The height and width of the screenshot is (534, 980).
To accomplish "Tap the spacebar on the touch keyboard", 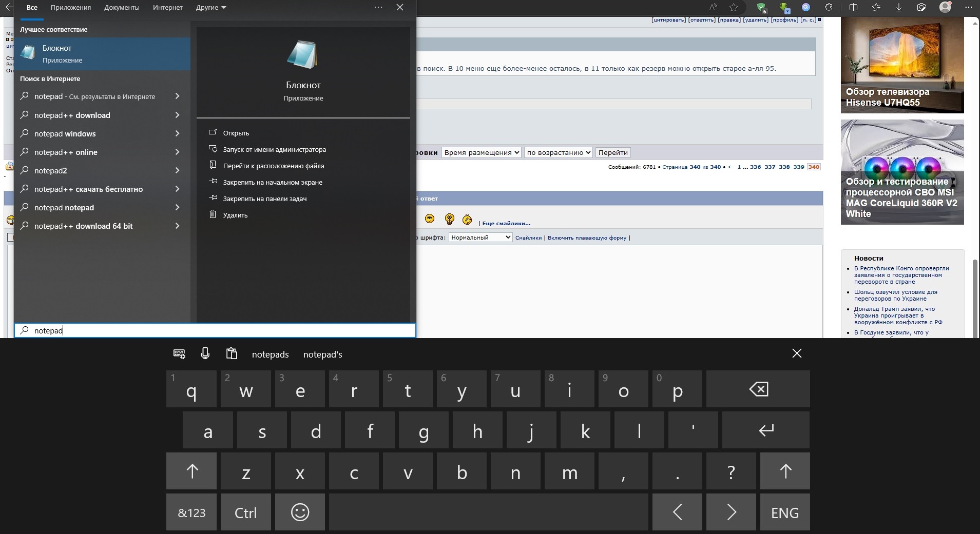I will pos(488,512).
